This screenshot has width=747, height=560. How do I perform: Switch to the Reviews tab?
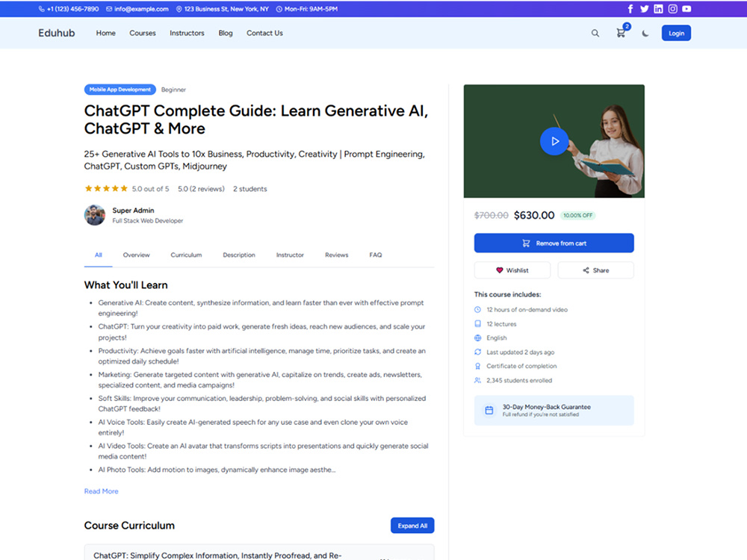337,255
